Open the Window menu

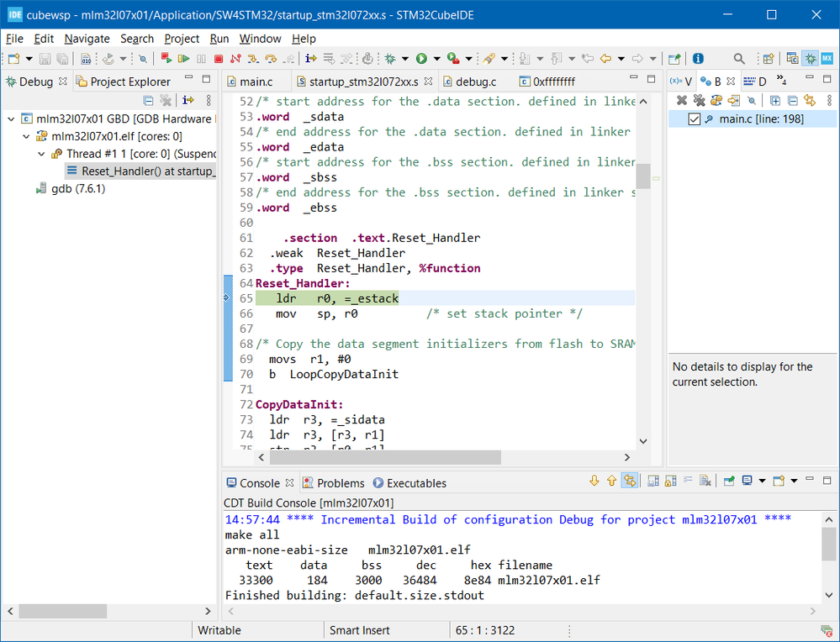tap(260, 39)
